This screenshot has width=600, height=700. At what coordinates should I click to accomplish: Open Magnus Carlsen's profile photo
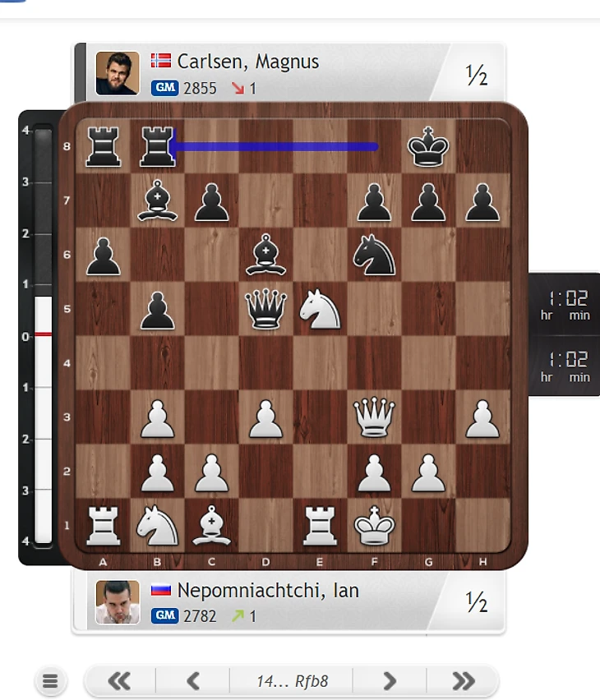[x=118, y=73]
